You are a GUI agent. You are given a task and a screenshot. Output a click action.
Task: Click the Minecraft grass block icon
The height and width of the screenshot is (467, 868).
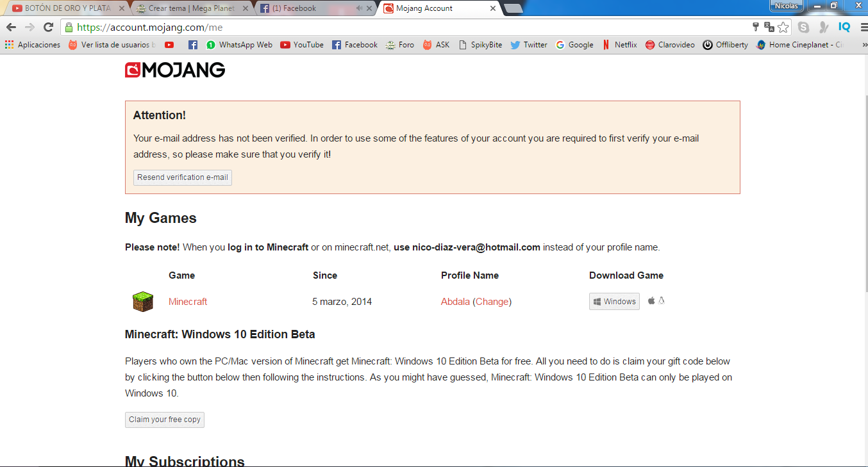[143, 302]
